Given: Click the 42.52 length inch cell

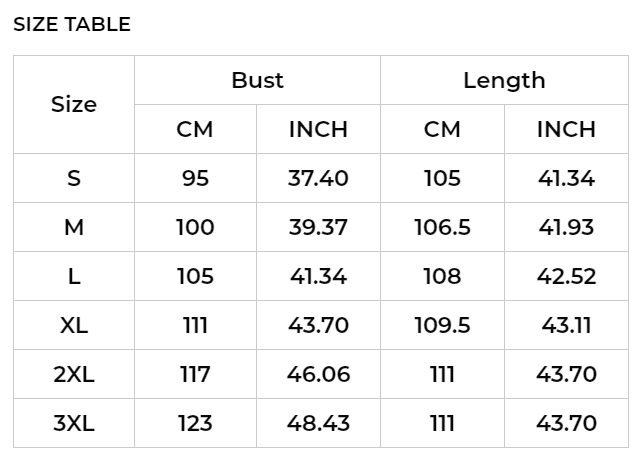Looking at the screenshot, I should point(566,276).
